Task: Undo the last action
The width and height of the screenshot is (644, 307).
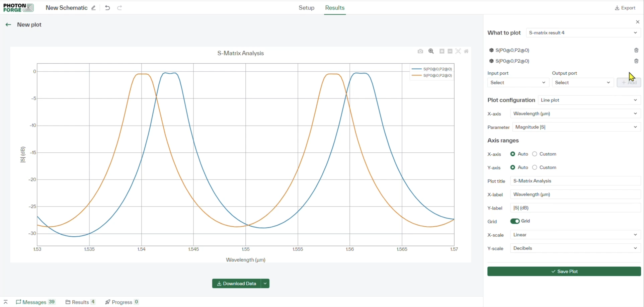Action: pyautogui.click(x=107, y=8)
